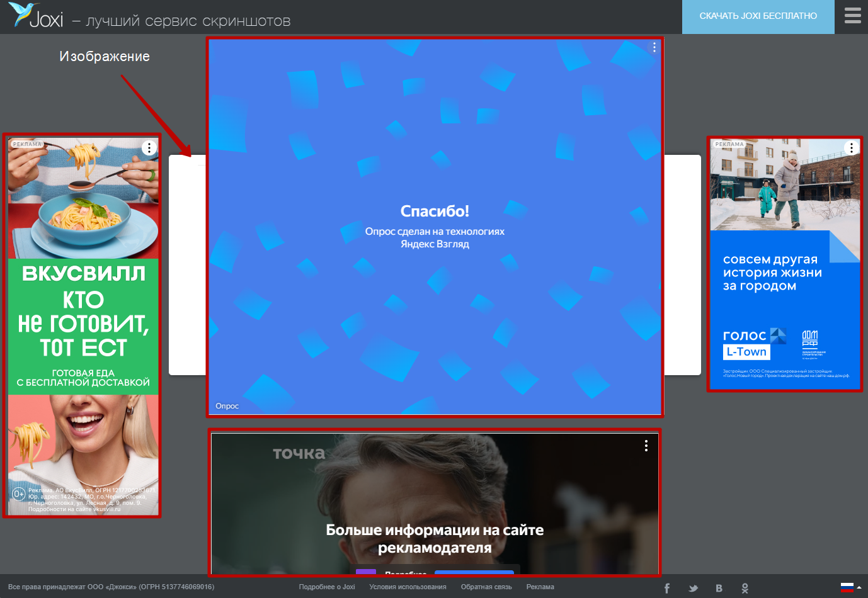This screenshot has width=868, height=598.
Task: Click the Точка logo in the video ad
Action: point(299,453)
